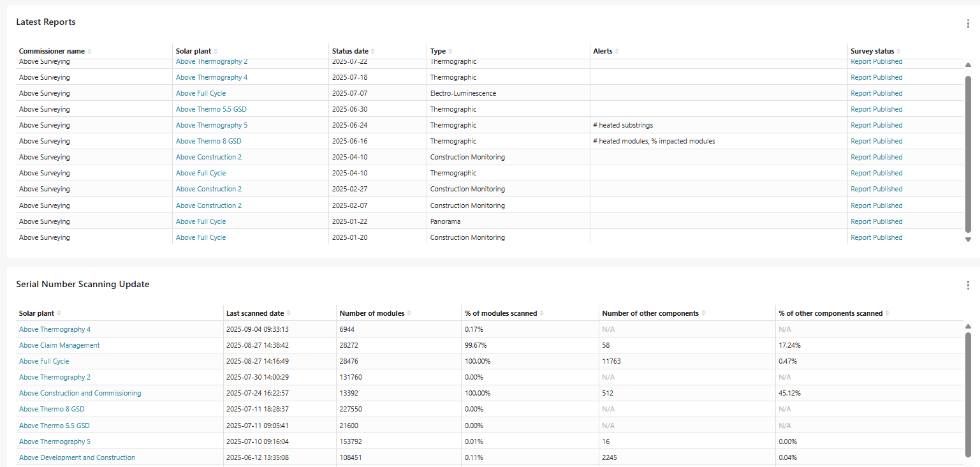Open Above Thermo 8 GSD report plant link
The width and height of the screenshot is (980, 467).
(208, 141)
